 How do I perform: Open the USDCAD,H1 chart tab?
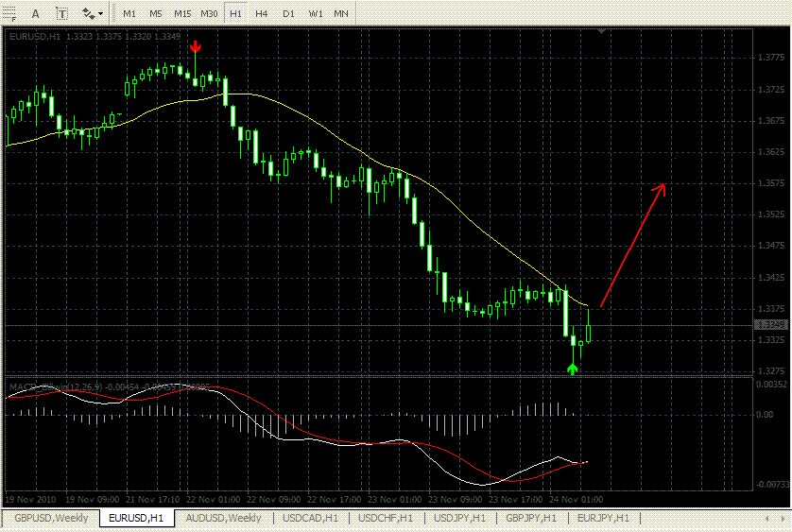pyautogui.click(x=310, y=518)
